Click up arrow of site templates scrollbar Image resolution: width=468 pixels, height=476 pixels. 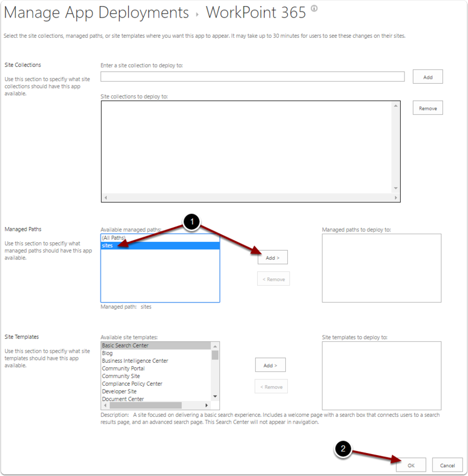(x=215, y=346)
